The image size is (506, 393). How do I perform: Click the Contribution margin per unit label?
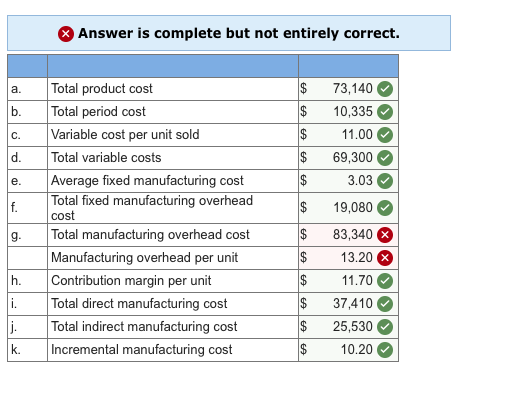pos(131,281)
